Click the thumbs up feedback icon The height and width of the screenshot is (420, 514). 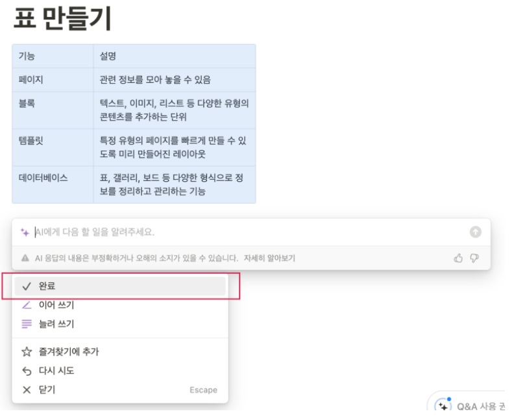coord(458,258)
